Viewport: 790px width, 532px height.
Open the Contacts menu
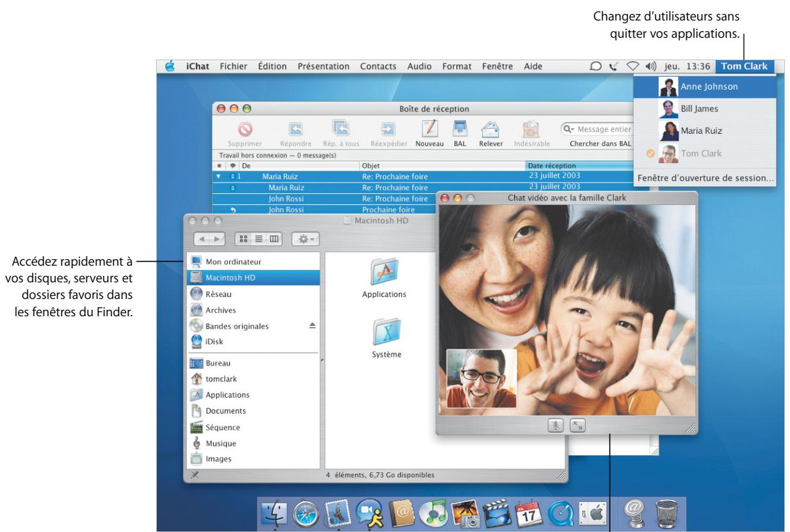[378, 66]
